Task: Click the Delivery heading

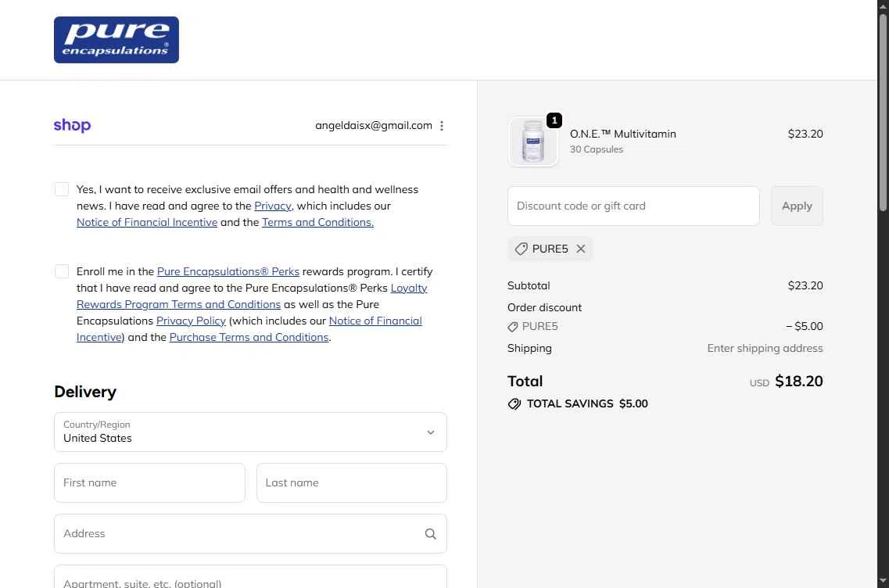Action: point(85,392)
